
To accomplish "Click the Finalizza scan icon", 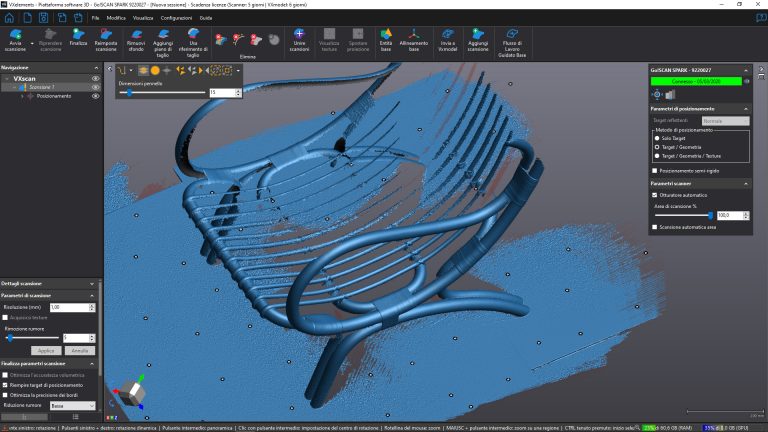I will pos(79,36).
